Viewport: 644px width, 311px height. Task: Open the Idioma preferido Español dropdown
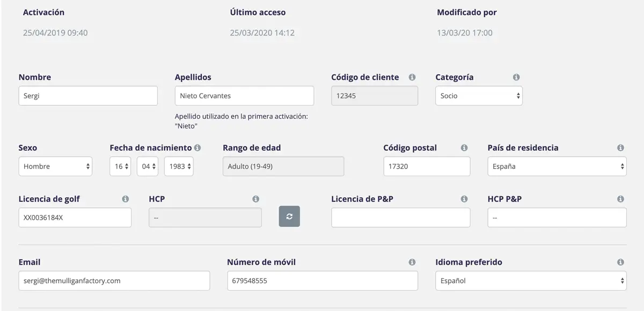pyautogui.click(x=531, y=280)
